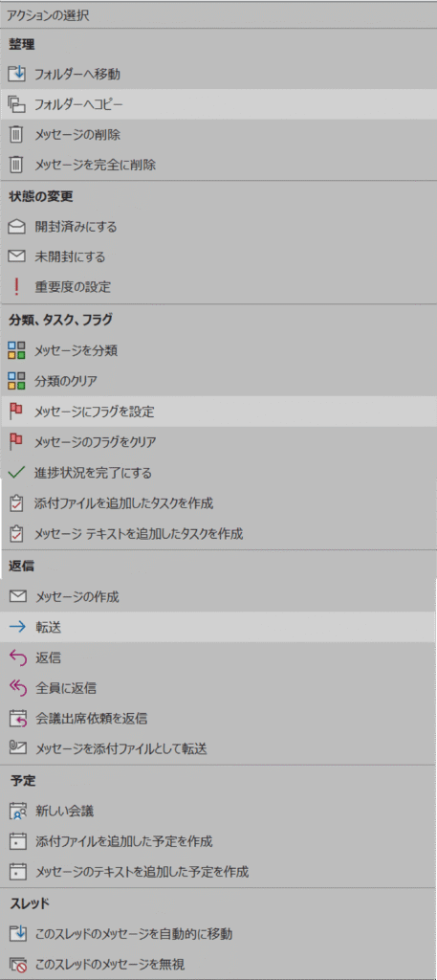Screen dimensions: 437x980
Task: Click the red exclamation 重要度の設定 icon
Action: pyautogui.click(x=17, y=287)
